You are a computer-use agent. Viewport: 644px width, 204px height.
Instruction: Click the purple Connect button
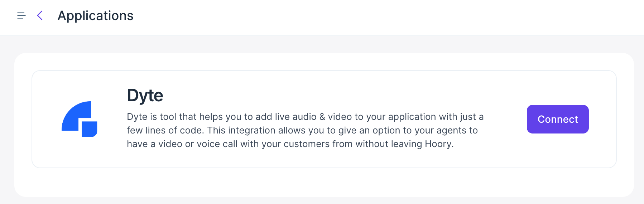point(557,119)
